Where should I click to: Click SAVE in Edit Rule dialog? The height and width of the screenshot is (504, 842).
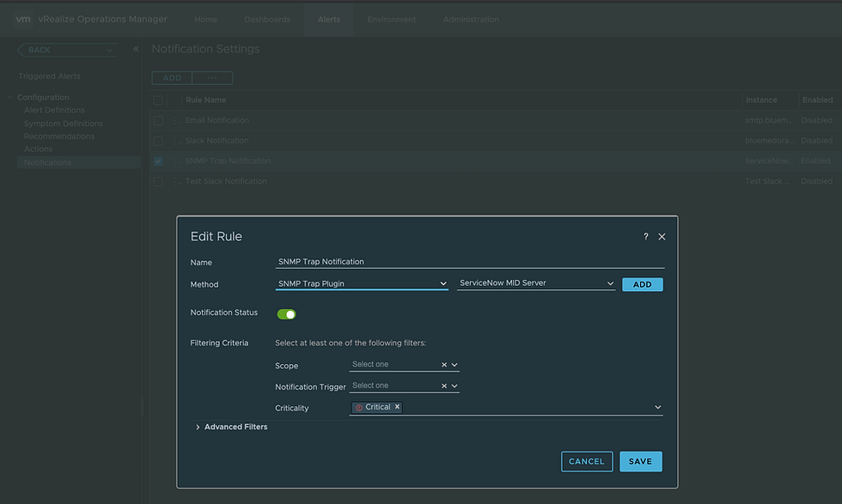click(x=641, y=461)
